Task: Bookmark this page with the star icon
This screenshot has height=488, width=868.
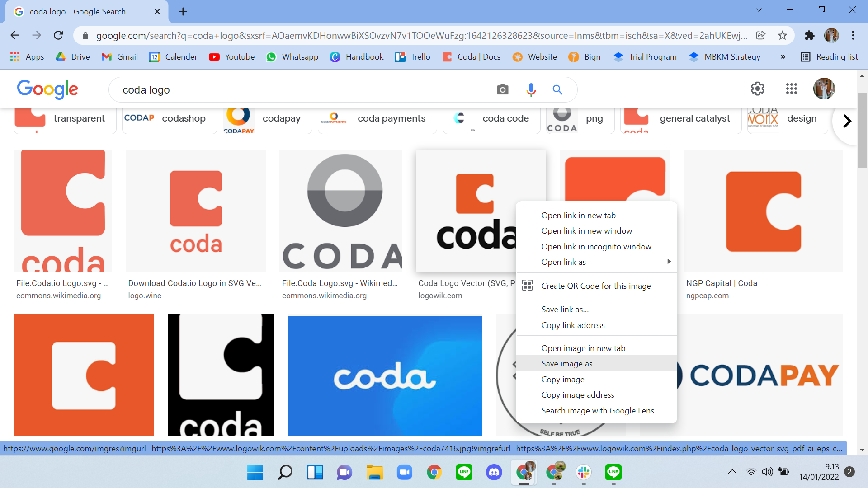Action: tap(783, 35)
